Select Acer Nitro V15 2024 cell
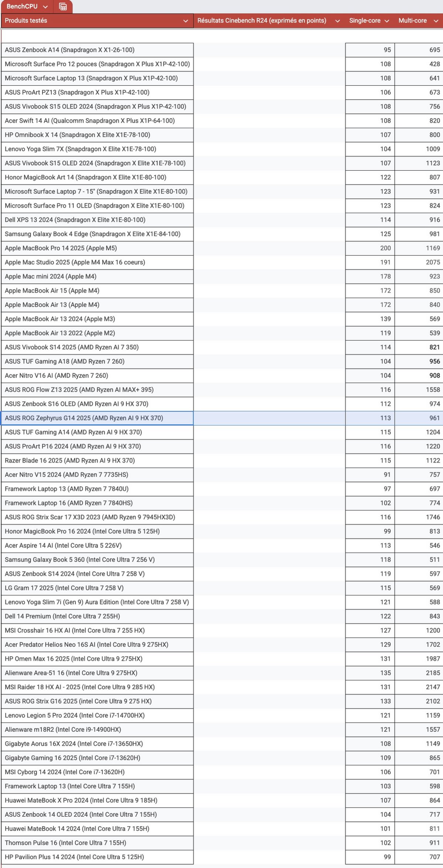443x868 pixels. (x=97, y=474)
